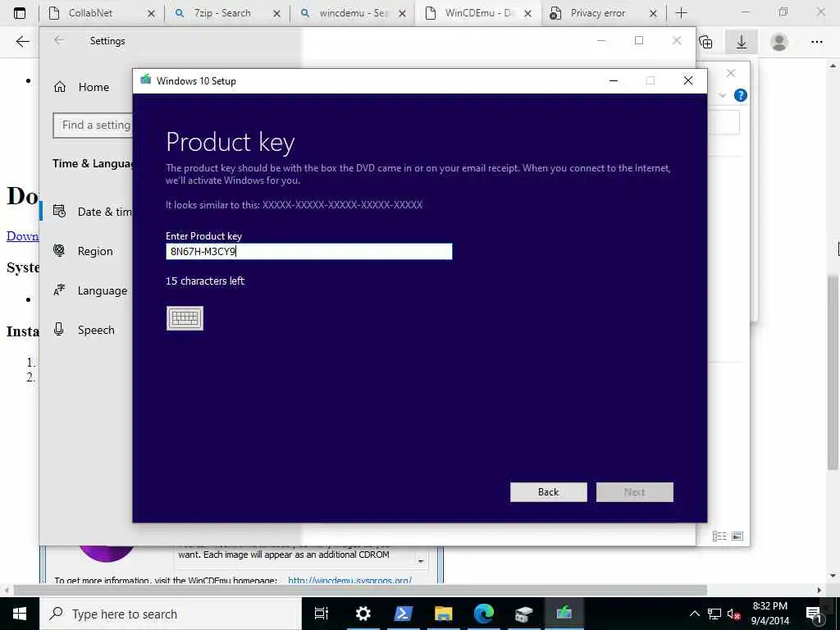The width and height of the screenshot is (840, 630).
Task: Select Date & time settings
Action: (x=92, y=212)
